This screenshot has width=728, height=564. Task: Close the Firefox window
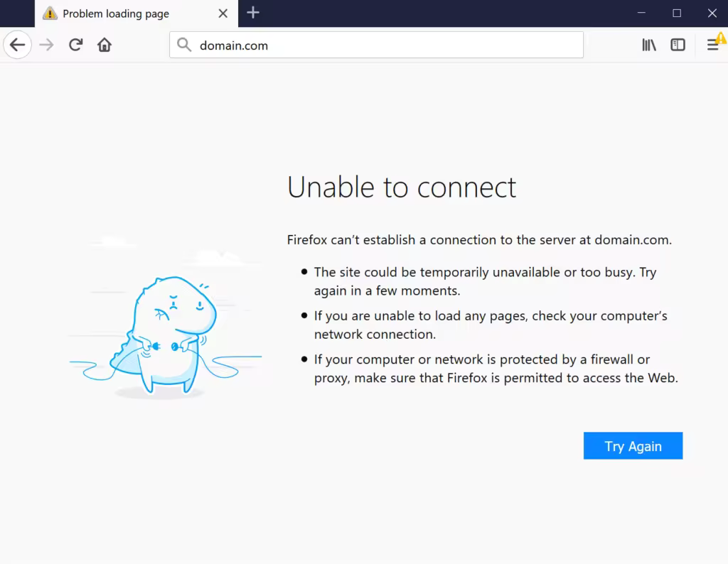(x=712, y=13)
